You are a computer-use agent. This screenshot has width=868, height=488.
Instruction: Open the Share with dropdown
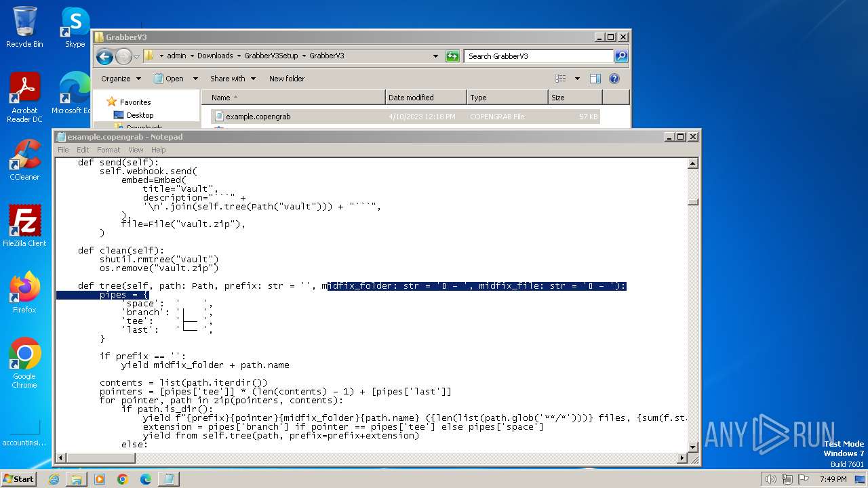(233, 79)
